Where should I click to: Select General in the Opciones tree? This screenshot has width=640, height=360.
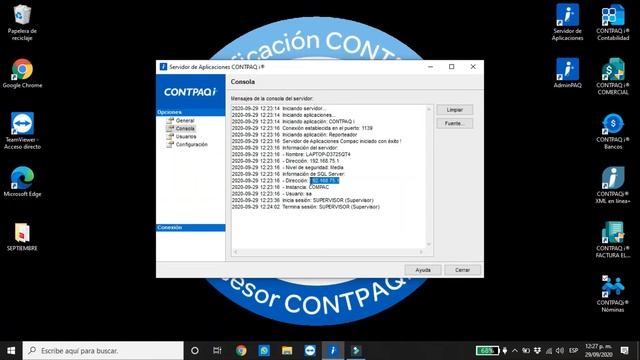pyautogui.click(x=185, y=120)
